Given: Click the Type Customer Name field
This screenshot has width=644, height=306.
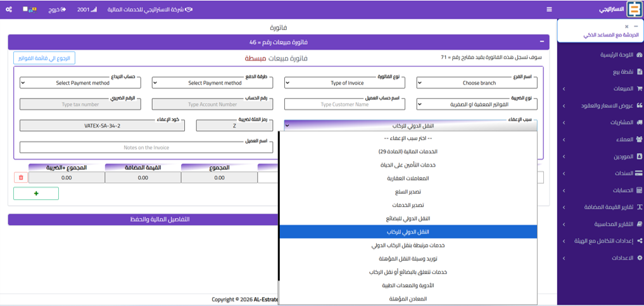Looking at the screenshot, I should click(x=344, y=104).
